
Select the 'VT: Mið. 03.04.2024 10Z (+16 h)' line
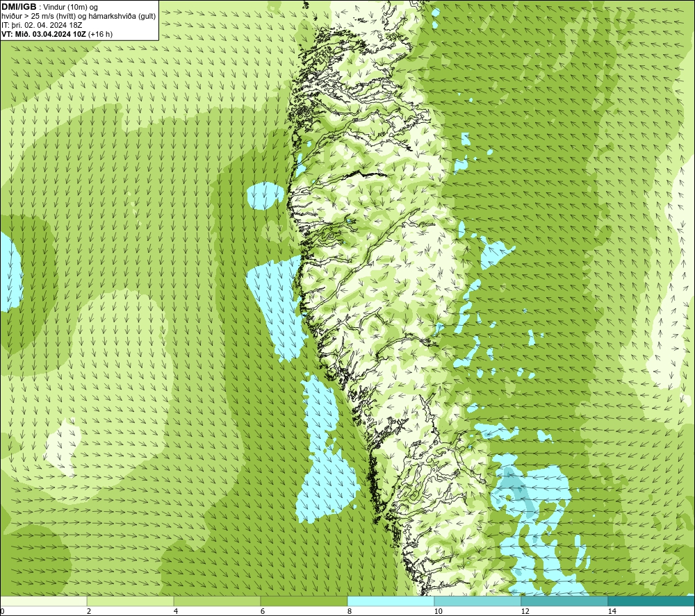tap(57, 34)
